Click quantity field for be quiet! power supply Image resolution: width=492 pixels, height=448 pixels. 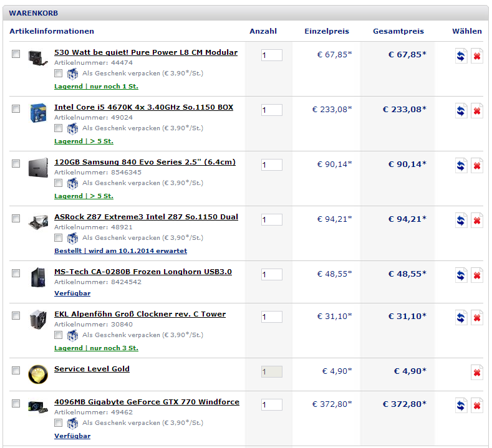(x=272, y=55)
